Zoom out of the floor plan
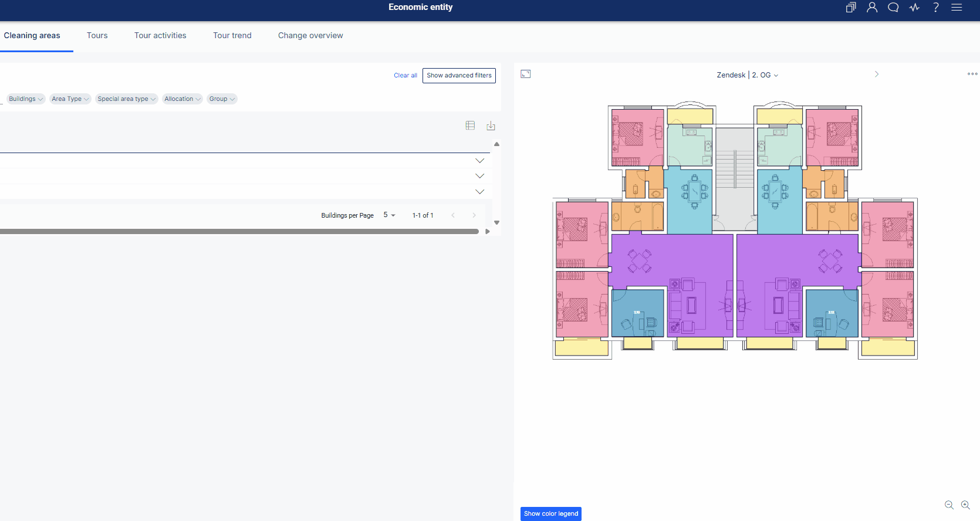980x521 pixels. [x=949, y=505]
